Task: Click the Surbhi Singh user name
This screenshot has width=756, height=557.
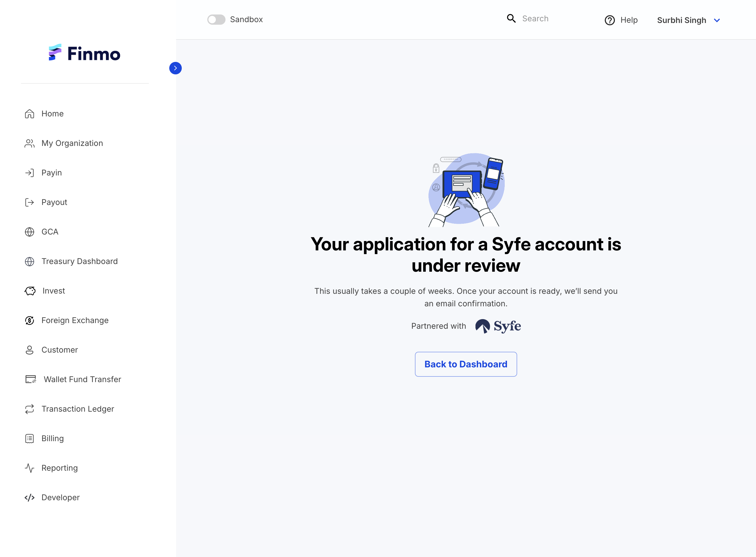Action: coord(682,20)
